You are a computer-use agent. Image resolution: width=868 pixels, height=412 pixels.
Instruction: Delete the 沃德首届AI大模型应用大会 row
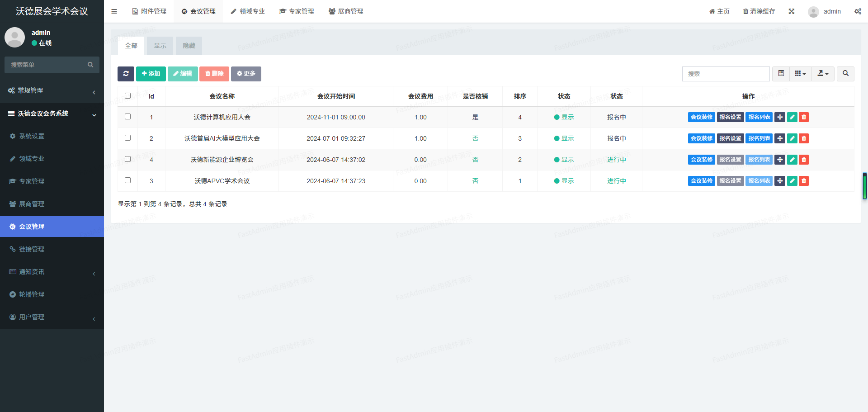[804, 138]
